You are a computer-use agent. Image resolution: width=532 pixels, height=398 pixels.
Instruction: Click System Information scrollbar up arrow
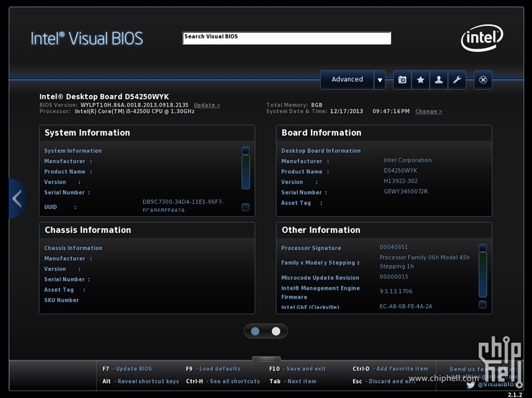246,150
